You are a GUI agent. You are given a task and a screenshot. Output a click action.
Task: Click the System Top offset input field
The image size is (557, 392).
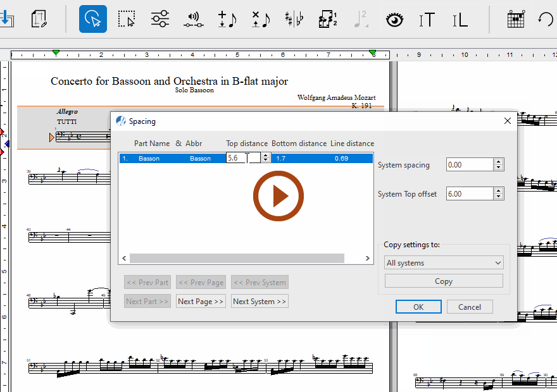point(470,193)
